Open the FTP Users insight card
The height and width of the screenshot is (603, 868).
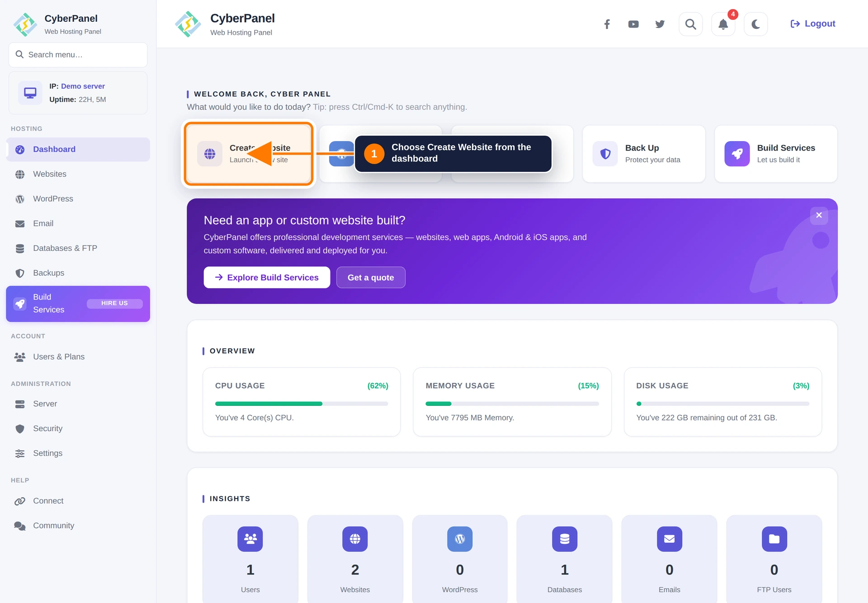point(774,559)
